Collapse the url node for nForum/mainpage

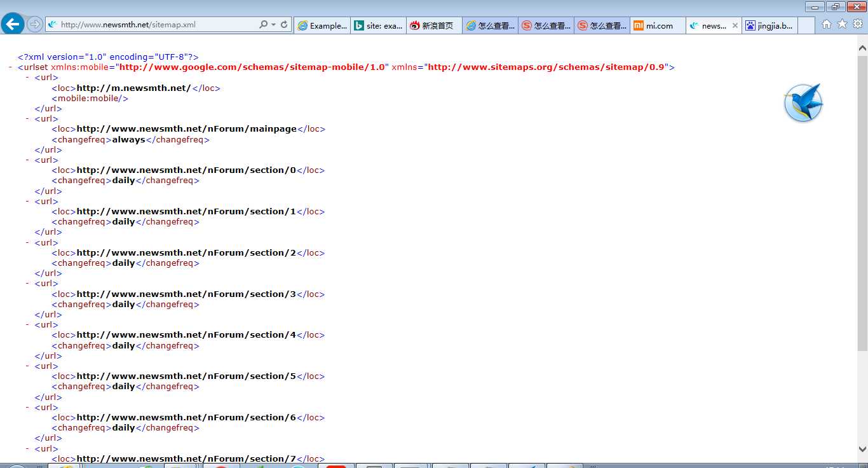(27, 118)
